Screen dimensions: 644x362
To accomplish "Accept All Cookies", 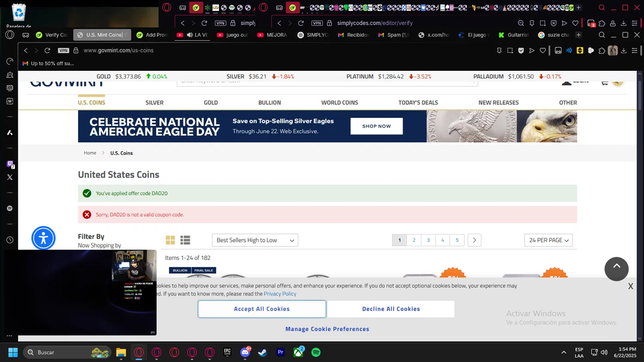I will (x=262, y=309).
